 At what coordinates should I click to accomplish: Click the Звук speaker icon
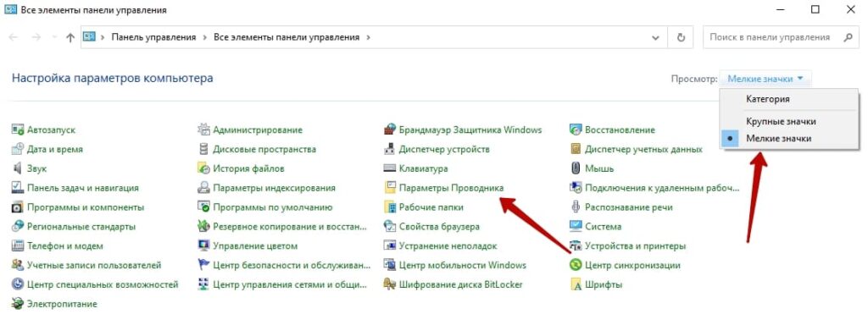tap(18, 168)
